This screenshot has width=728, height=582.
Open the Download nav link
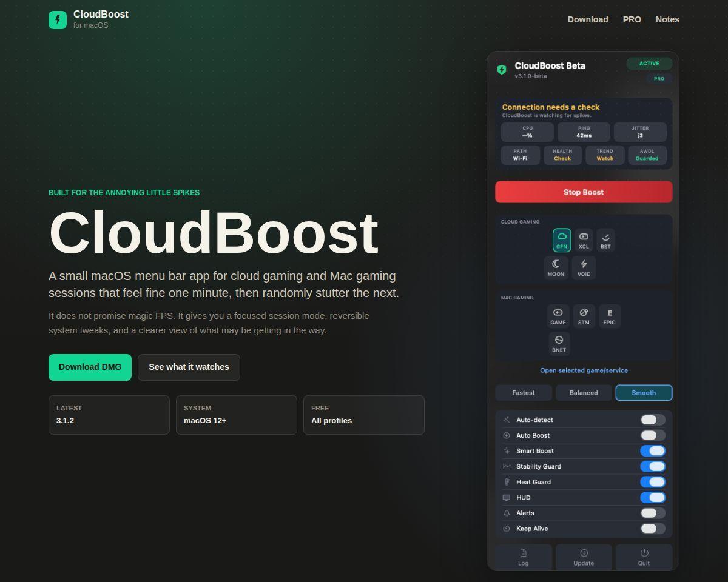[x=588, y=19]
